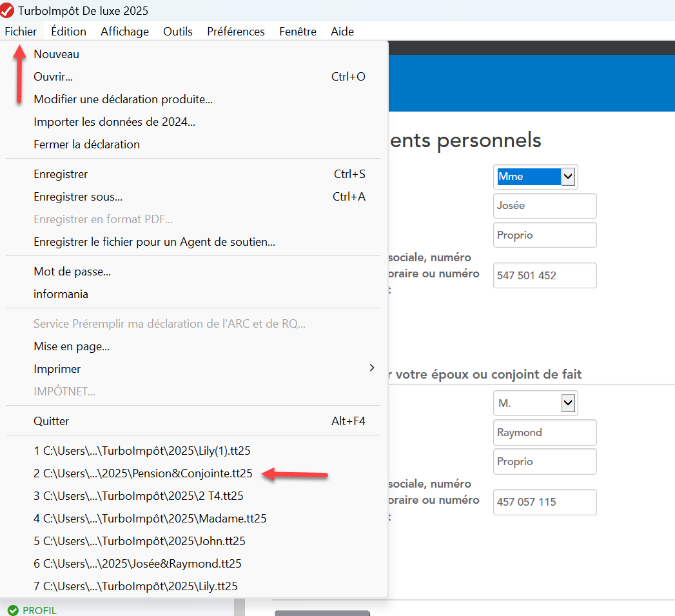Open the Mot de passe... entry
This screenshot has height=616, width=675.
point(193,272)
